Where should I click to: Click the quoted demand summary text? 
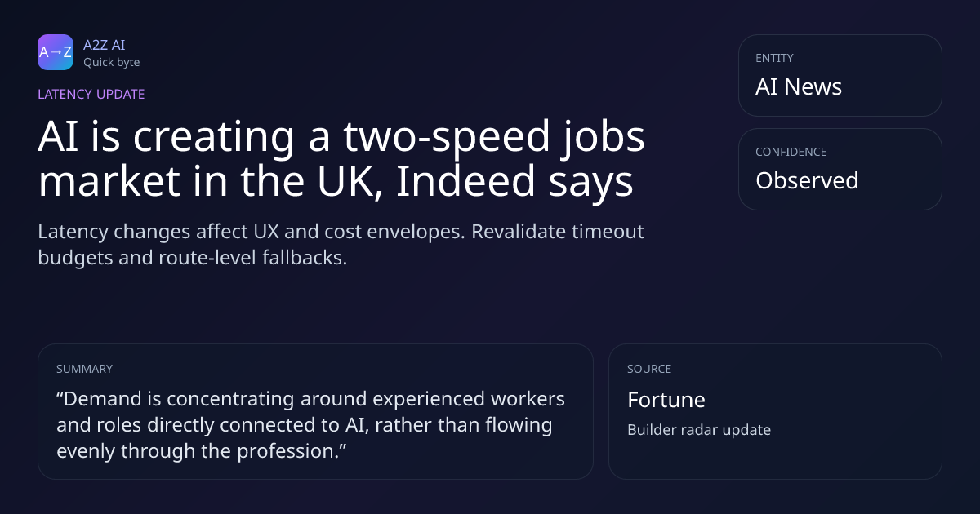pyautogui.click(x=310, y=425)
